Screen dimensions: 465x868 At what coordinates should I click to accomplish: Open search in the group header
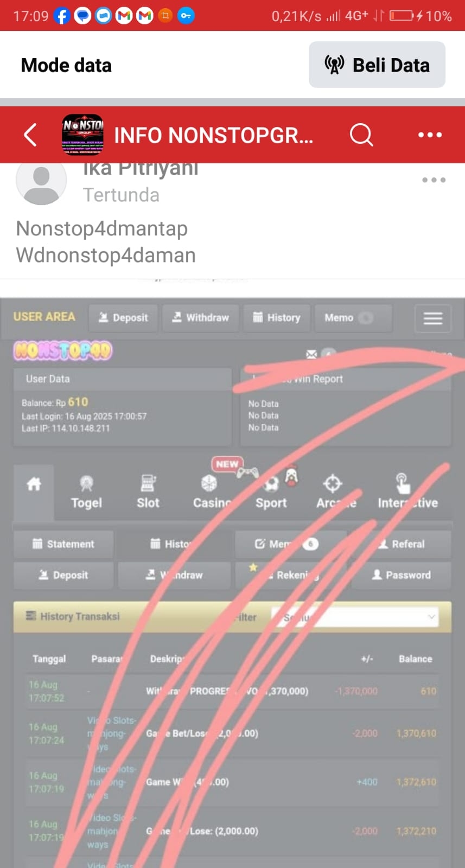coord(361,135)
